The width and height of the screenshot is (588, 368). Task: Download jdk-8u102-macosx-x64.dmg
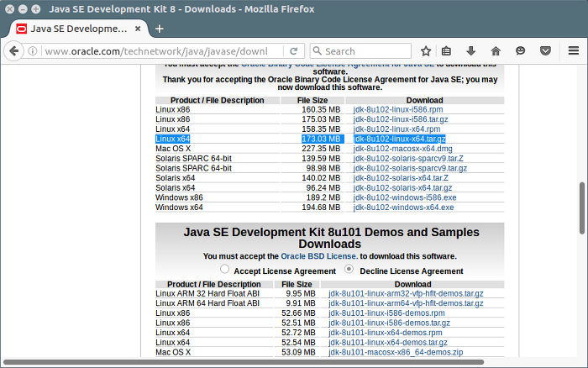click(402, 149)
